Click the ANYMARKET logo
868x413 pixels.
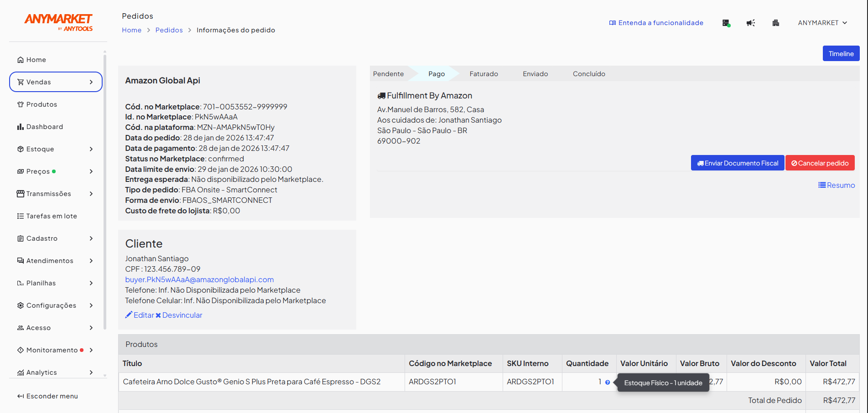pos(58,22)
